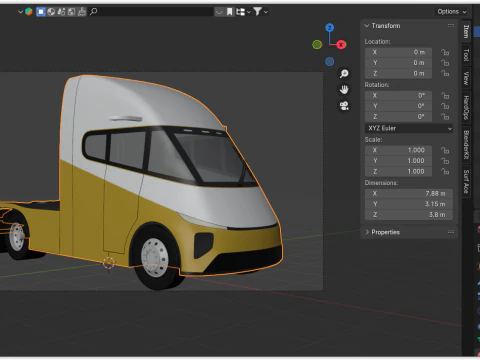This screenshot has width=480, height=360.
Task: Click Dimensions X field 7.88 m
Action: pos(409,193)
